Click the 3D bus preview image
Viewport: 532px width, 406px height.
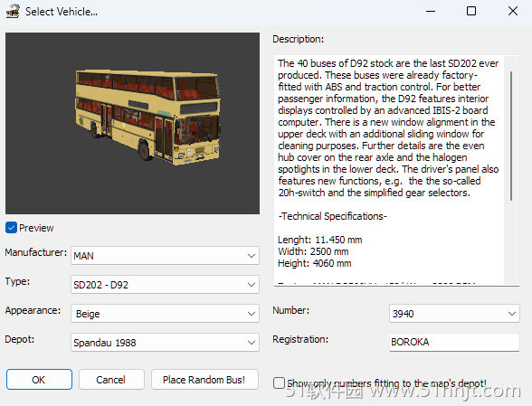point(132,123)
